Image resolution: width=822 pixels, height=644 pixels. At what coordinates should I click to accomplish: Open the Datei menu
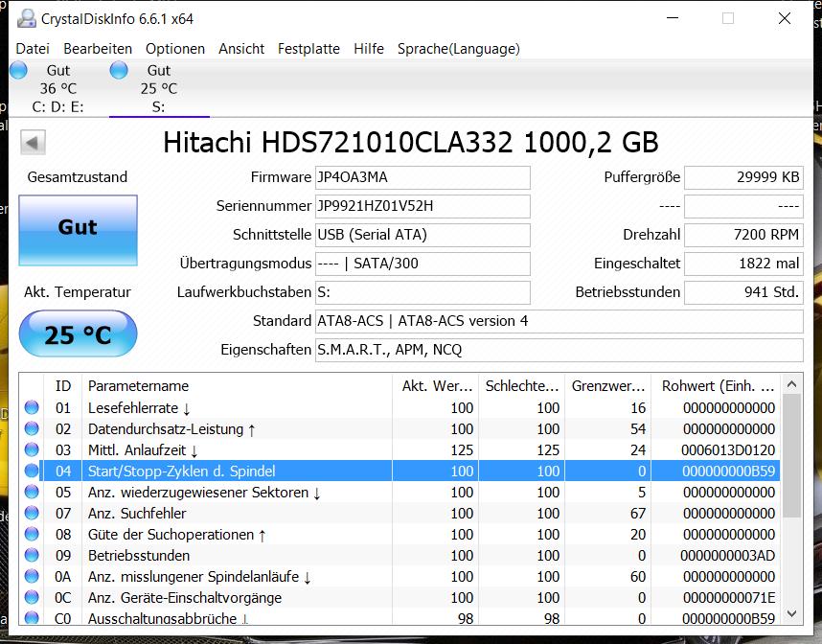pos(33,49)
